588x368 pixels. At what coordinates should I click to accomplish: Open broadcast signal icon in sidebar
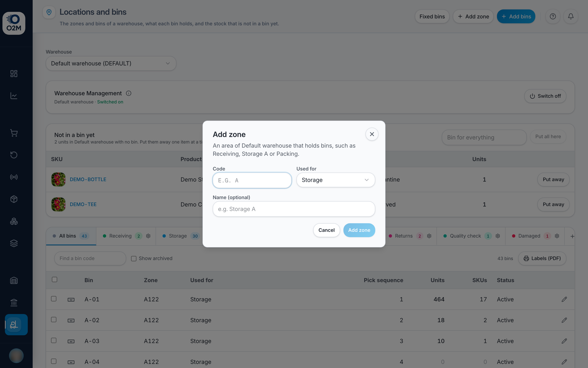click(x=14, y=177)
